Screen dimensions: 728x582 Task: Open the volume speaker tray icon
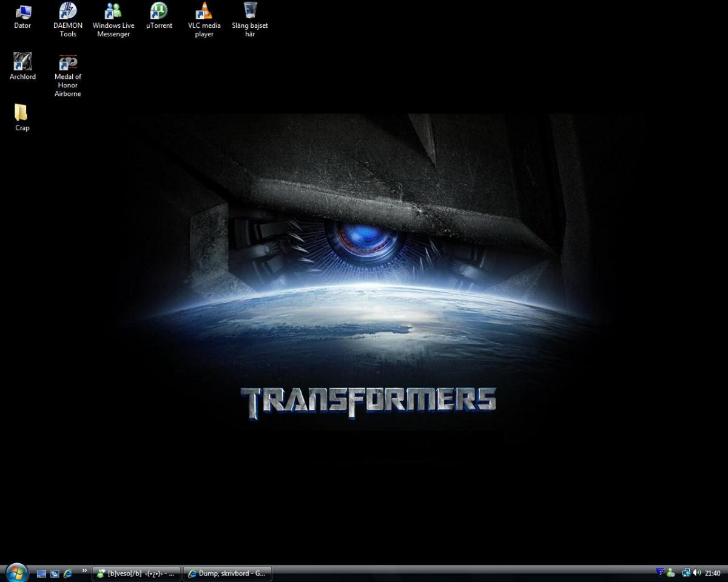pyautogui.click(x=696, y=572)
